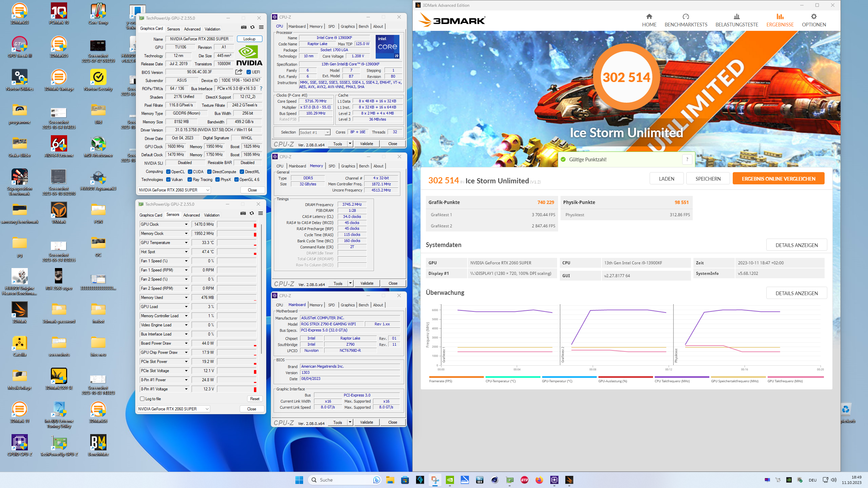
Task: Open OPTIONEN gear in 3DMark
Action: coord(814,17)
